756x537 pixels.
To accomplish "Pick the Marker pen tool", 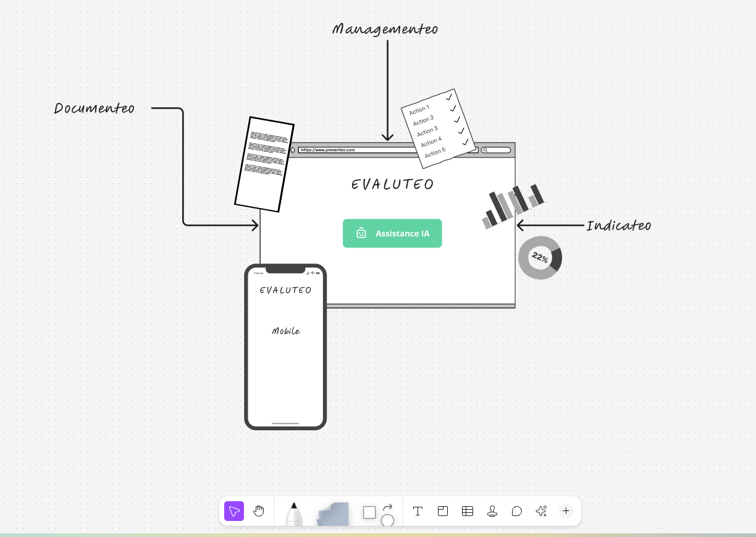I will coord(294,514).
